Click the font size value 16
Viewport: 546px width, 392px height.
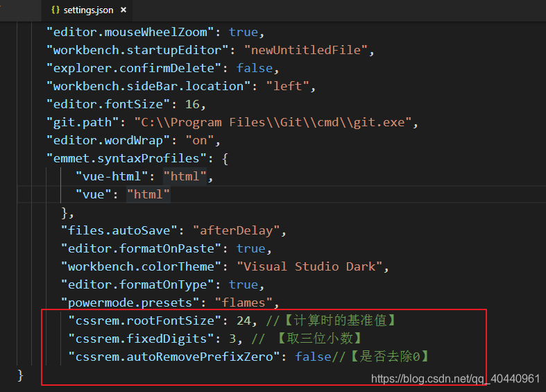coord(192,105)
